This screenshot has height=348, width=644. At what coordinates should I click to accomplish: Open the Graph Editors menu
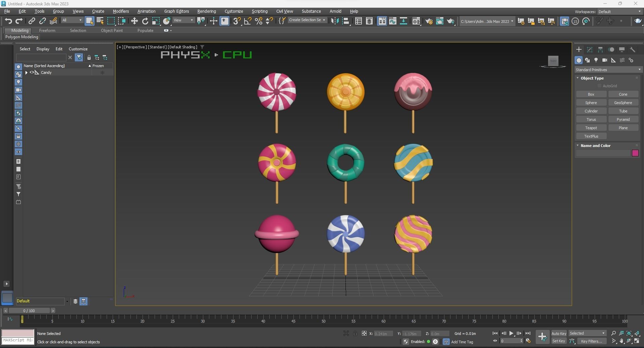(176, 11)
